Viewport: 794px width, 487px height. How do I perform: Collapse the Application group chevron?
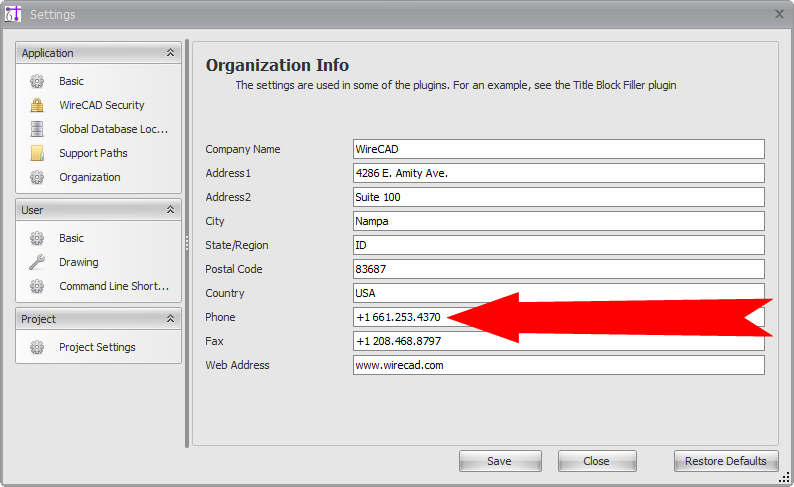pyautogui.click(x=171, y=53)
